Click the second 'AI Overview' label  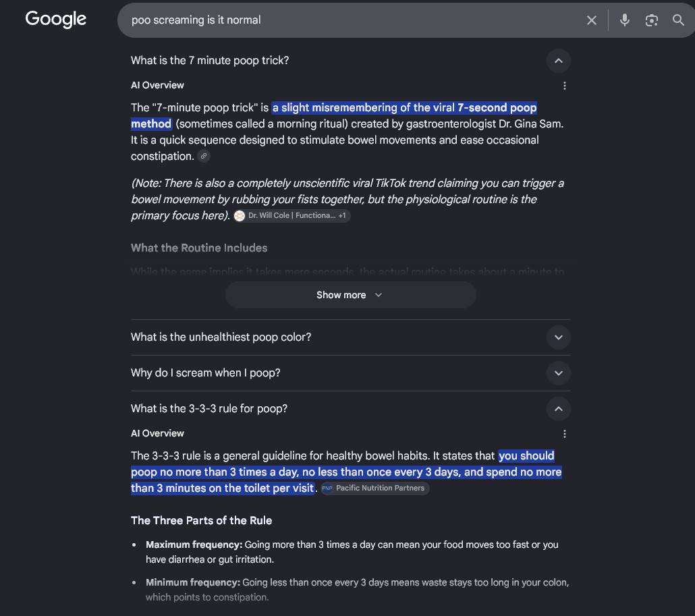[157, 434]
